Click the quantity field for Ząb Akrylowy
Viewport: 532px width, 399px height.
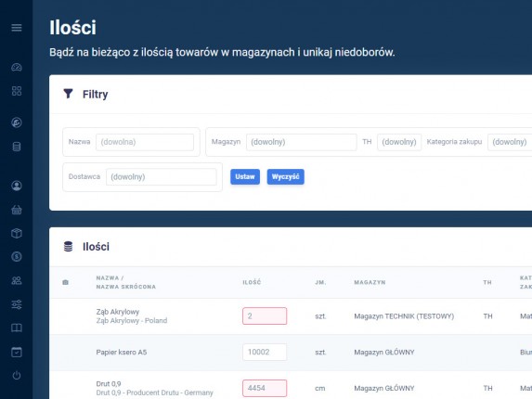coord(265,315)
